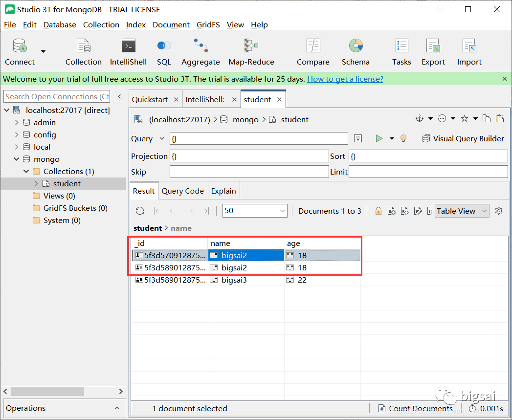Go to previous page of results
This screenshot has height=420, width=512.
pyautogui.click(x=174, y=211)
